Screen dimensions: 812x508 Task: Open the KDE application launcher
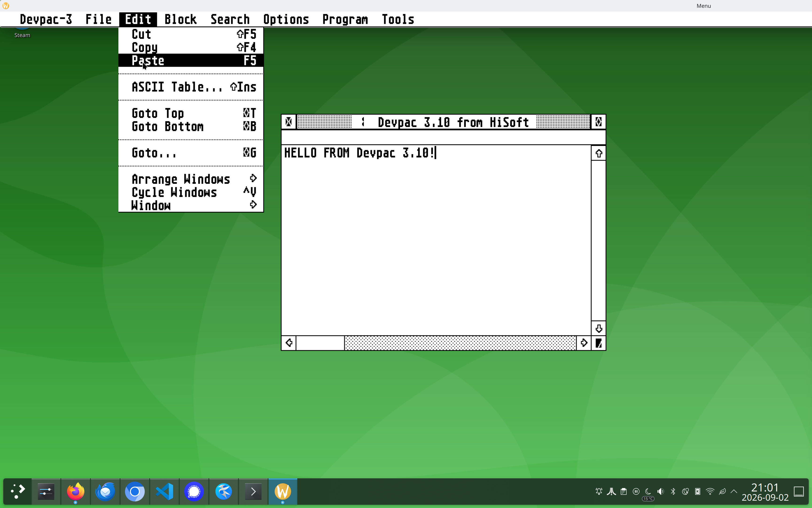pos(18,492)
